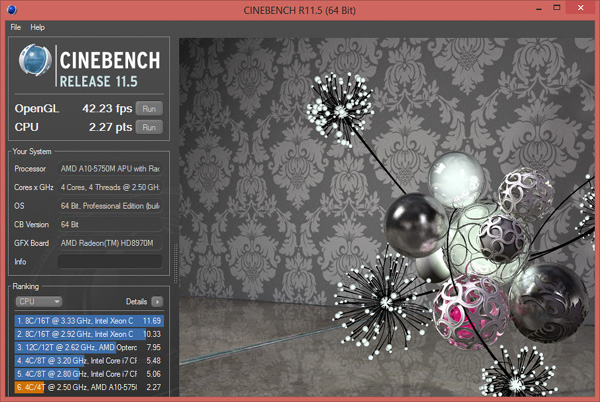Select the Info input field
Screen dimensions: 600x402
point(110,262)
